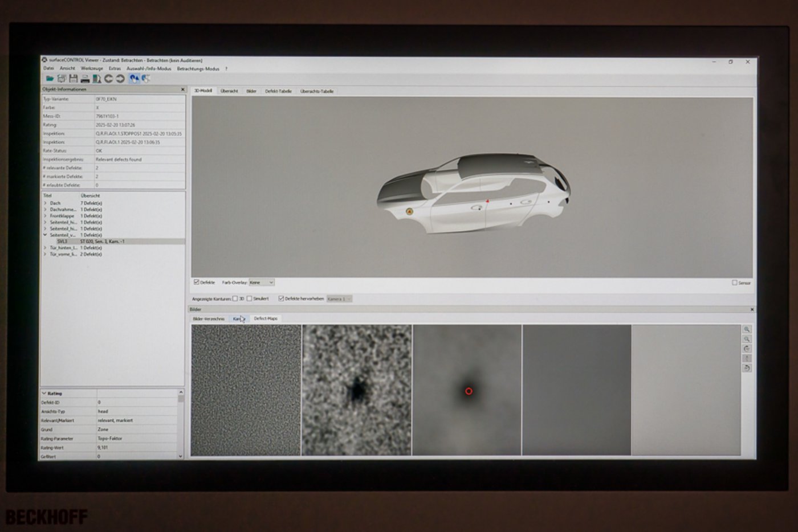This screenshot has height=532, width=798.
Task: Click the dark spot defect image thumbnail
Action: [x=356, y=390]
